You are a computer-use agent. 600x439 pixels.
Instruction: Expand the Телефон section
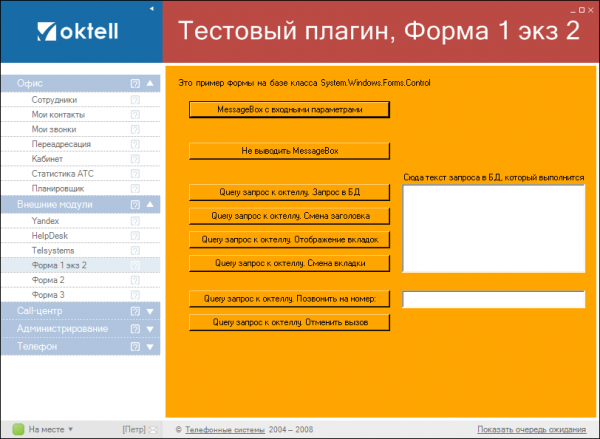tap(150, 346)
